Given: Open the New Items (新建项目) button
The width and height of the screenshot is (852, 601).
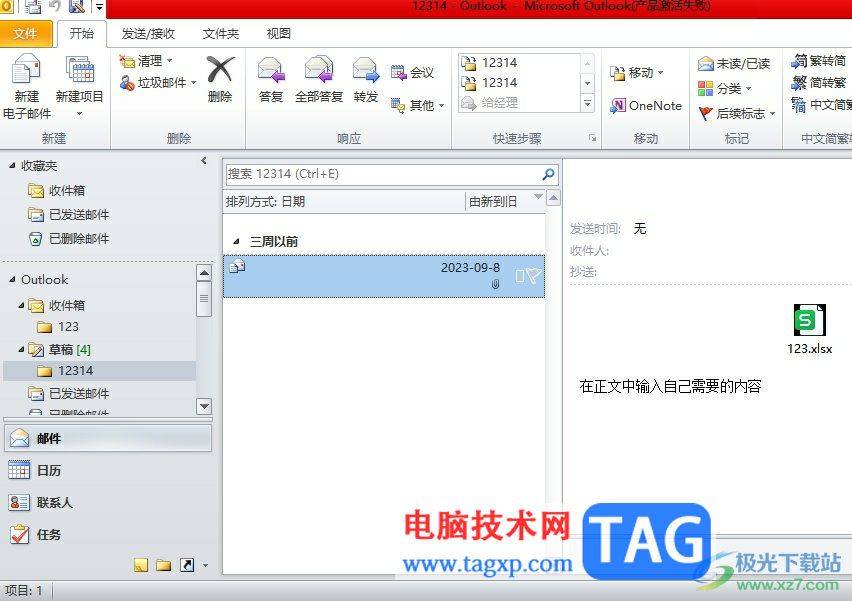Looking at the screenshot, I should point(79,86).
